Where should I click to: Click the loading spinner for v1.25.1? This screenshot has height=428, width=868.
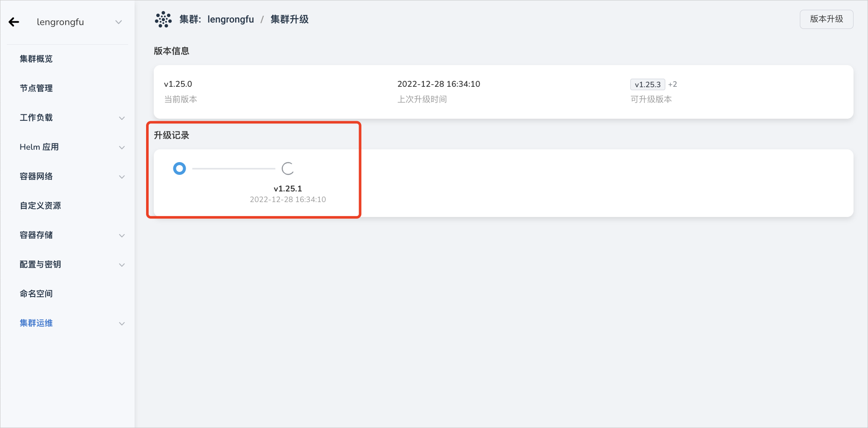click(288, 168)
